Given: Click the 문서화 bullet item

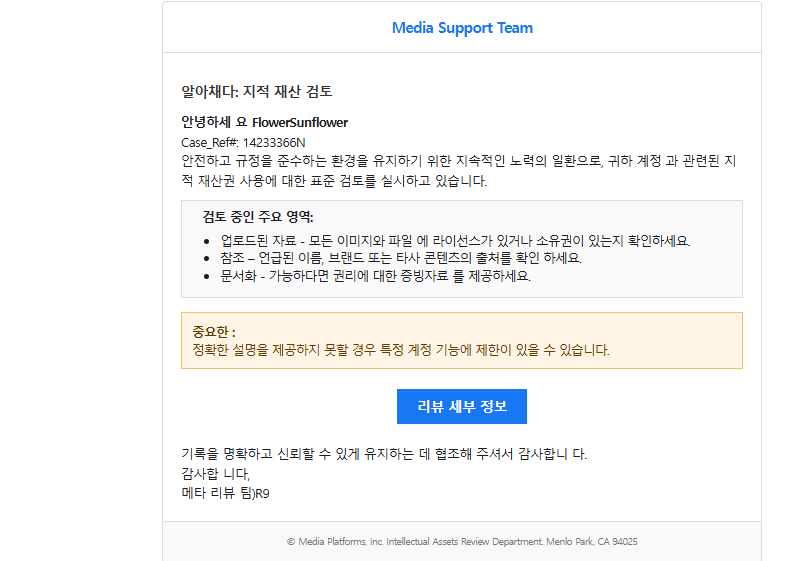Looking at the screenshot, I should (375, 275).
